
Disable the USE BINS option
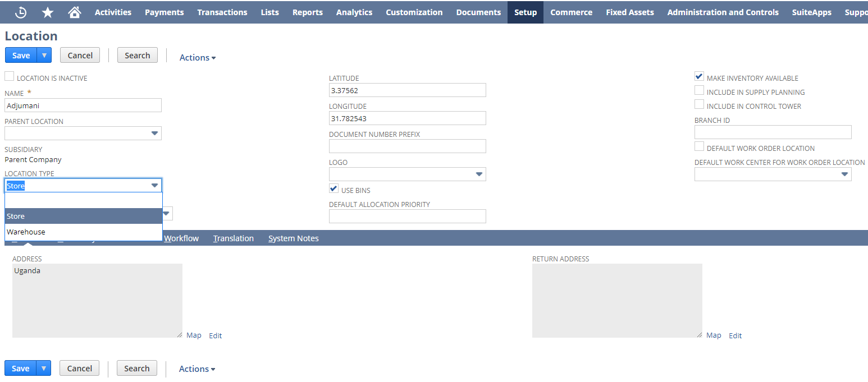(334, 188)
